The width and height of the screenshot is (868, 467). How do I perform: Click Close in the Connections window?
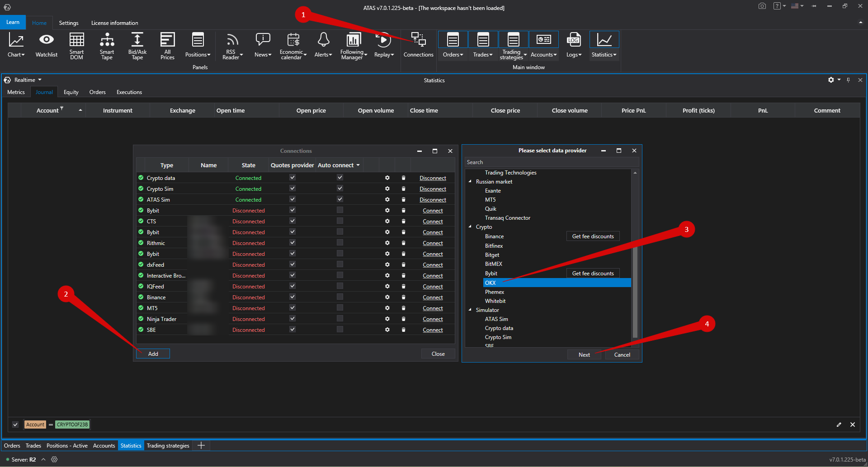438,354
